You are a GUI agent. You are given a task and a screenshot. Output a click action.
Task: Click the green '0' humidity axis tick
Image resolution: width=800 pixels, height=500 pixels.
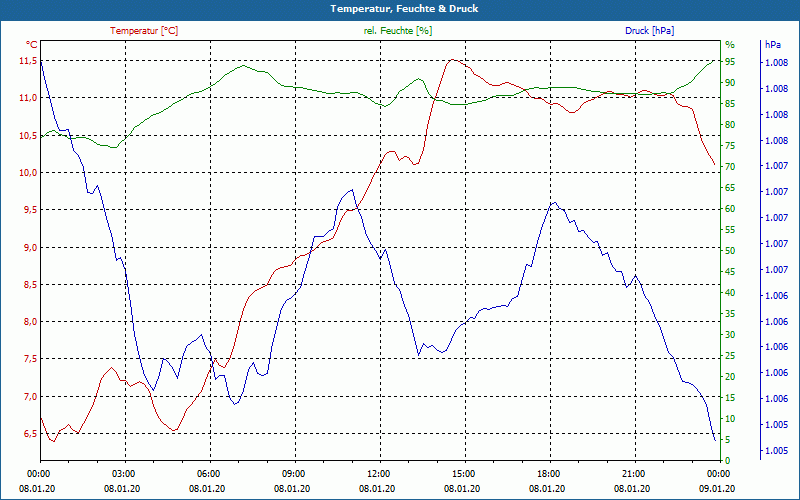tap(728, 461)
